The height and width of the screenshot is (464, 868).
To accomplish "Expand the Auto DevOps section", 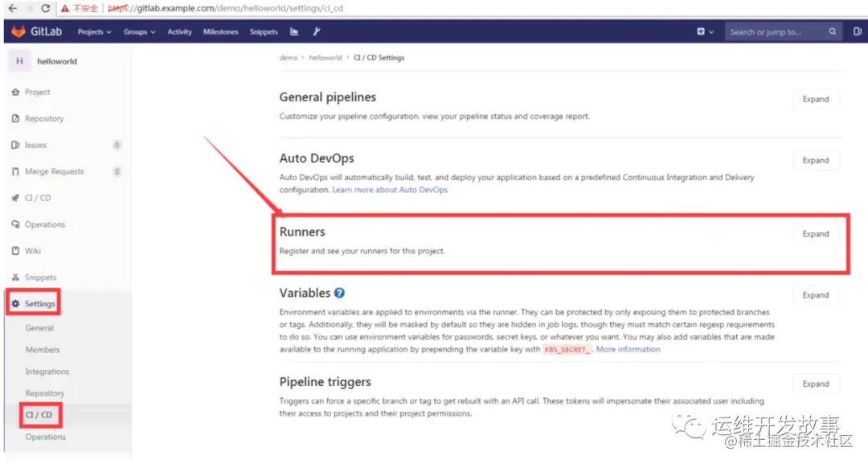I will 816,161.
